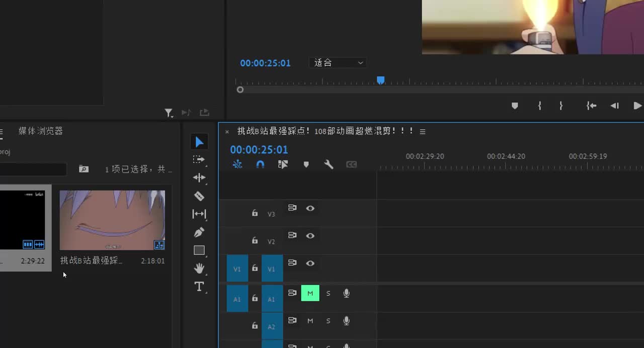Toggle V1 track targeting
644x348 pixels.
click(x=272, y=269)
